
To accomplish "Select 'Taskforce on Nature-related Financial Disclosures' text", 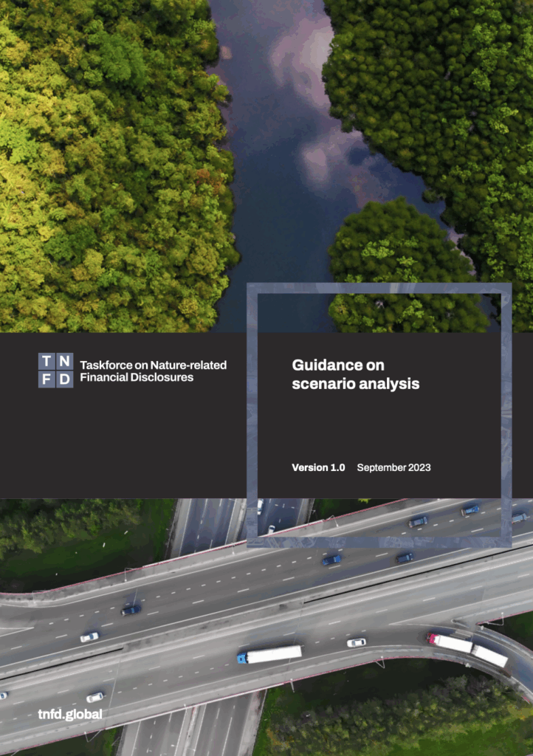I will point(153,371).
